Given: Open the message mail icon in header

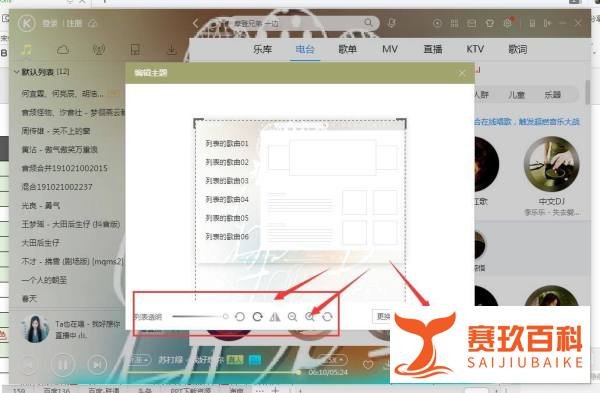Looking at the screenshot, I should click(x=472, y=23).
